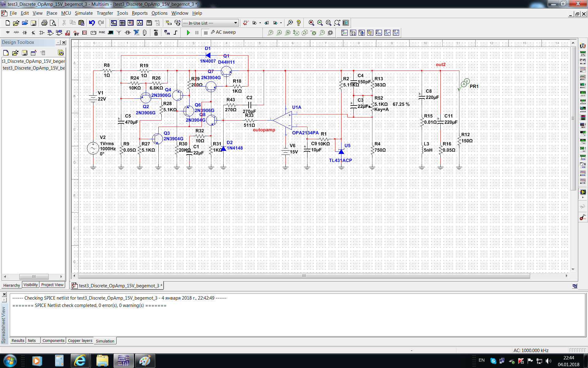Select the oscilloscope instrument
Image resolution: width=588 pixels, height=368 pixels.
point(583,69)
